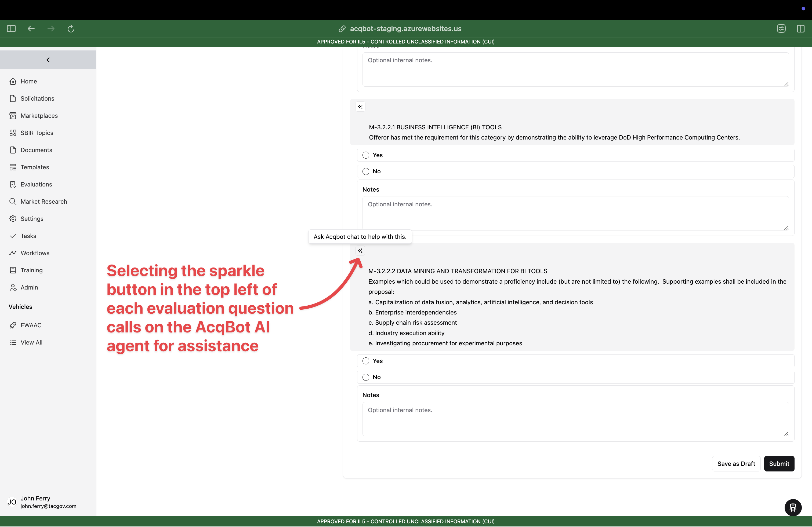Open browser page settings sliders icon
The width and height of the screenshot is (812, 527).
click(x=781, y=29)
